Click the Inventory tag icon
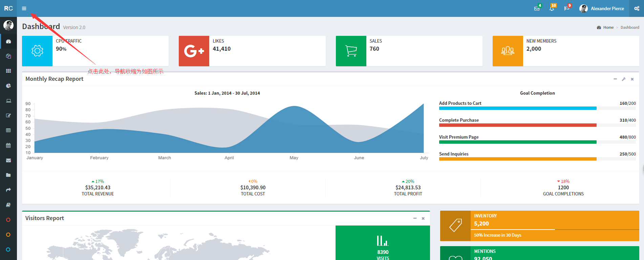 coord(455,226)
